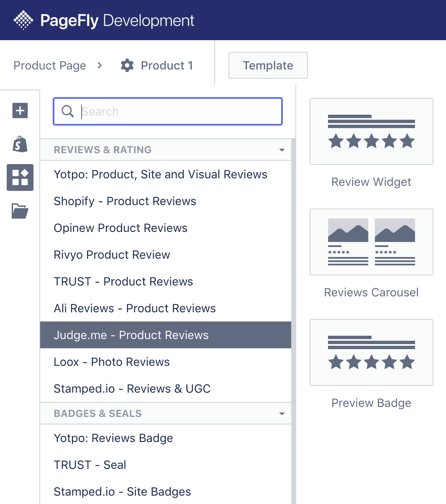
Task: Pick the Reviews Carousel thumbnail
Action: pos(371,242)
